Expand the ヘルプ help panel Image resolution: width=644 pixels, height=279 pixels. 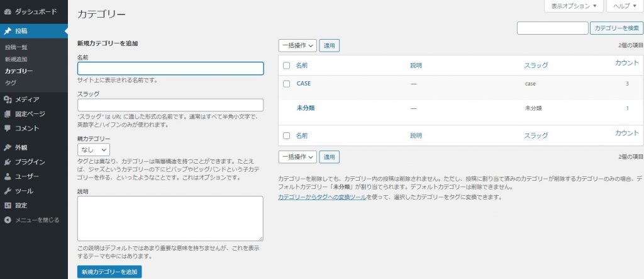coord(625,6)
